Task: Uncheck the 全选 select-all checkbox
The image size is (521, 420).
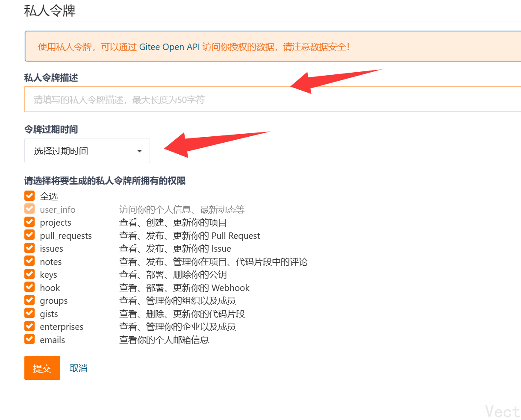Action: coord(29,196)
